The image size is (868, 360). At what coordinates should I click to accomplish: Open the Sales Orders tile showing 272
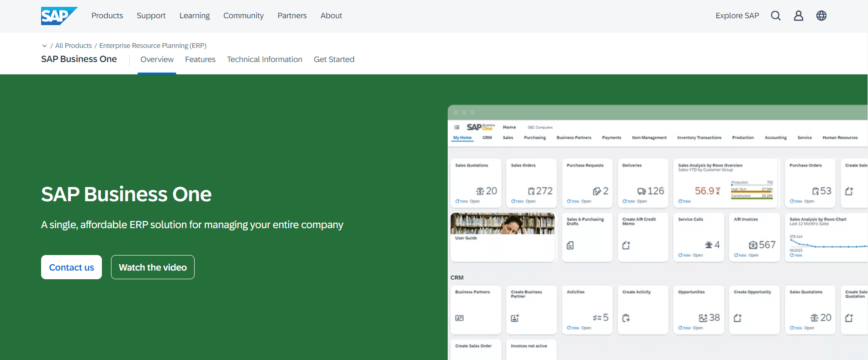pyautogui.click(x=532, y=183)
